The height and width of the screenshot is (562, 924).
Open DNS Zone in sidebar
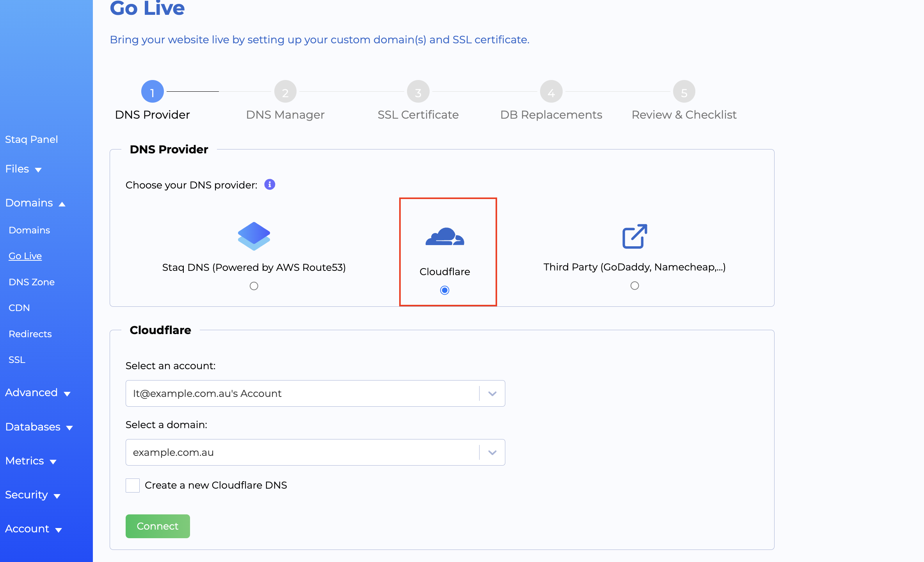click(x=32, y=282)
